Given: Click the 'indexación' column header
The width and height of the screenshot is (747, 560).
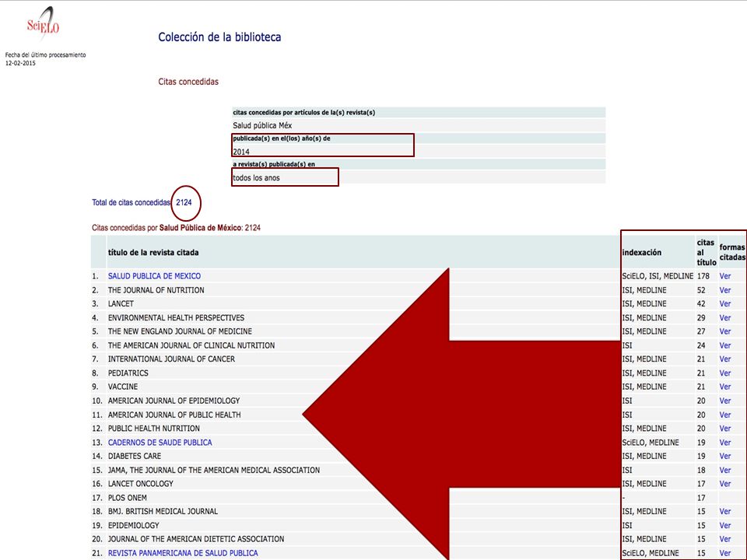Looking at the screenshot, I should (642, 252).
